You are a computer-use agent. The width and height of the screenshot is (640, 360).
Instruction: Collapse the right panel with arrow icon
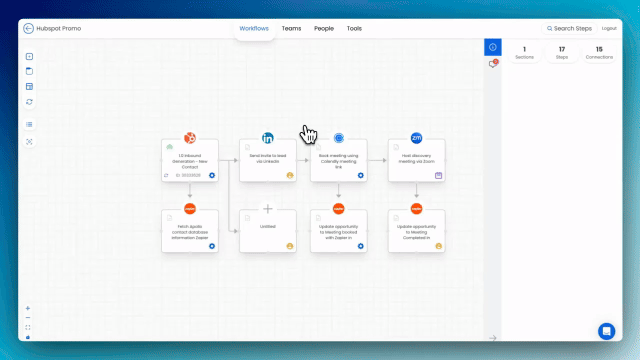click(x=493, y=338)
